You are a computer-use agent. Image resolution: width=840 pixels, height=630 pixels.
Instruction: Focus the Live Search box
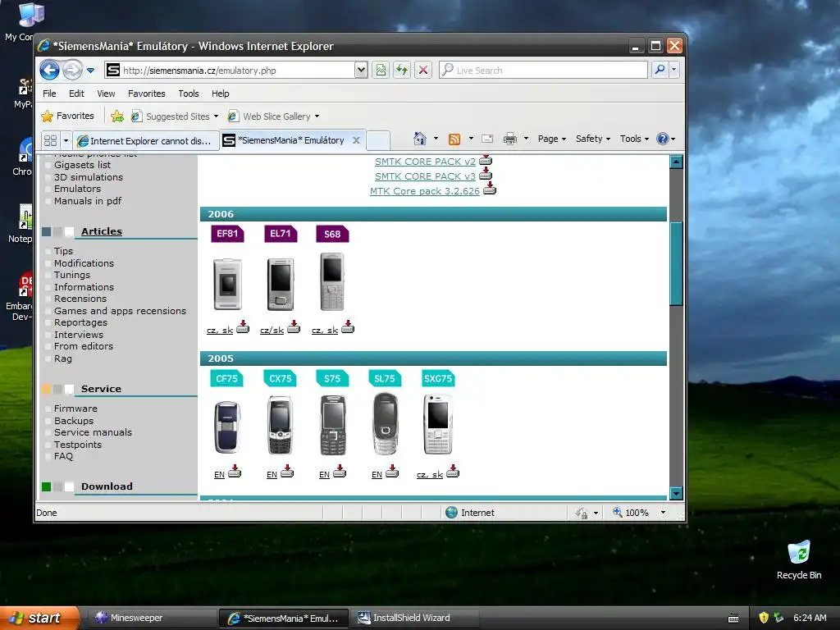pos(543,71)
